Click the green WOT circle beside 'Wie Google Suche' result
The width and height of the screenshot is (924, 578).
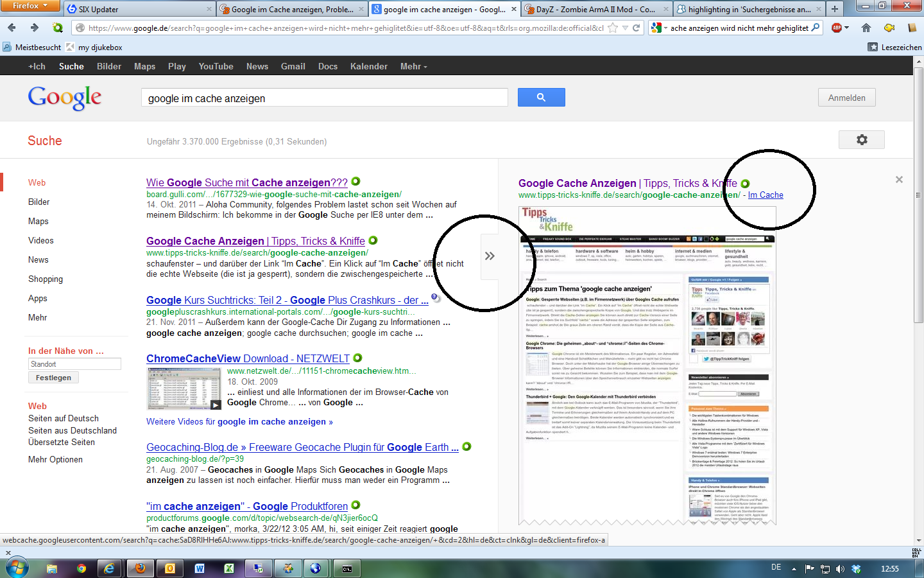pos(356,182)
